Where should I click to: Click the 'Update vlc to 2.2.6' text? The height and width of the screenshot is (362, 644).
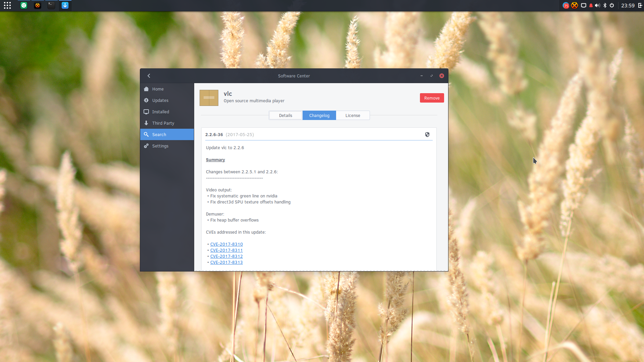225,148
